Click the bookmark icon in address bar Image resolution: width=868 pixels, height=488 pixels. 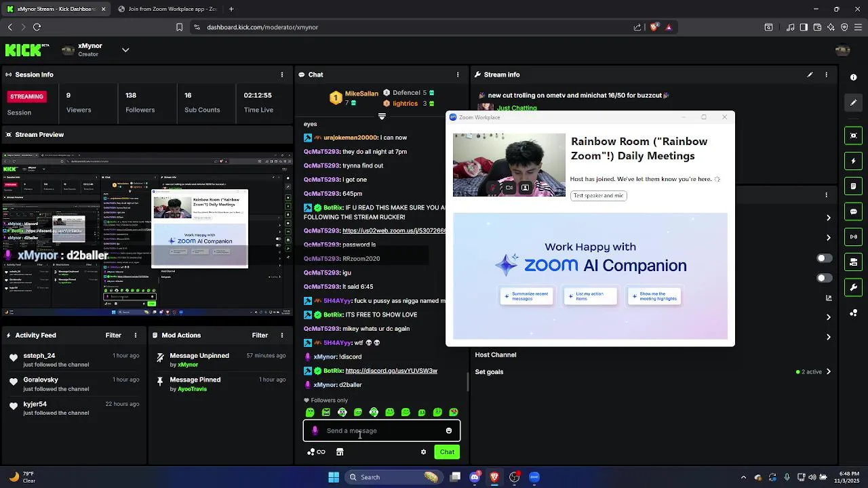point(179,27)
